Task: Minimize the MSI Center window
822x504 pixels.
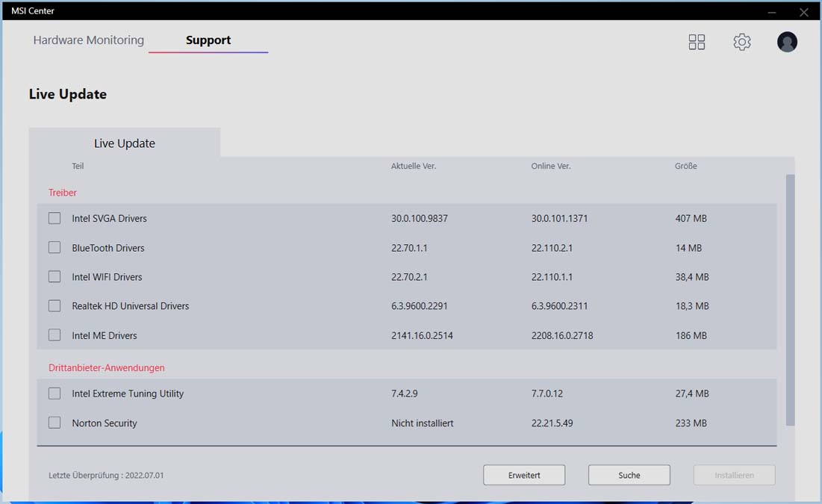Action: point(772,11)
